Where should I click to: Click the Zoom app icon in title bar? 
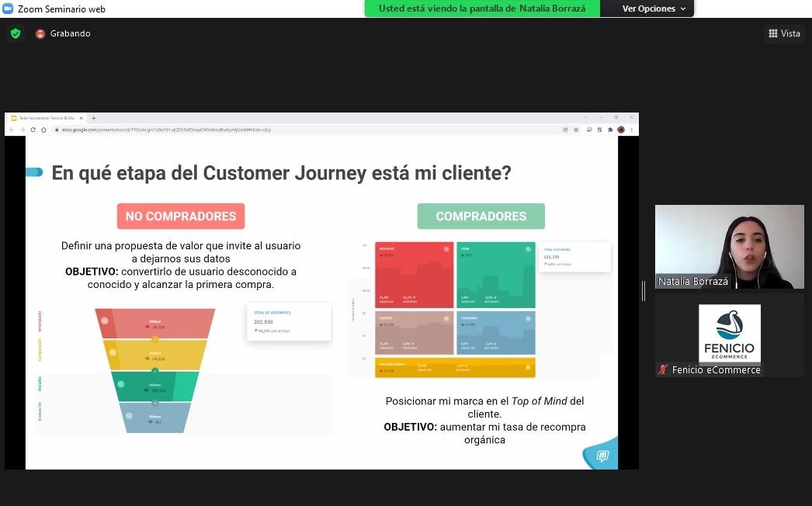point(8,9)
